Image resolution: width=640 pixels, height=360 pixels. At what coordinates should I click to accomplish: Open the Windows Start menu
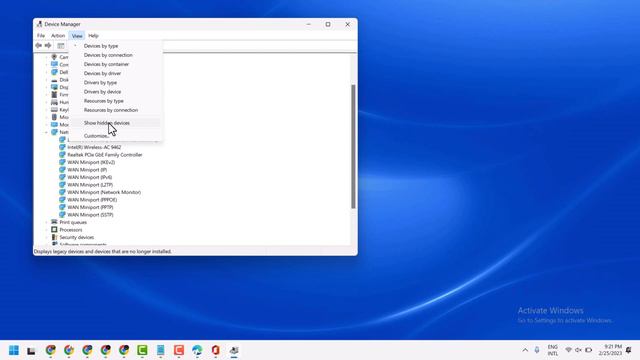(x=13, y=350)
